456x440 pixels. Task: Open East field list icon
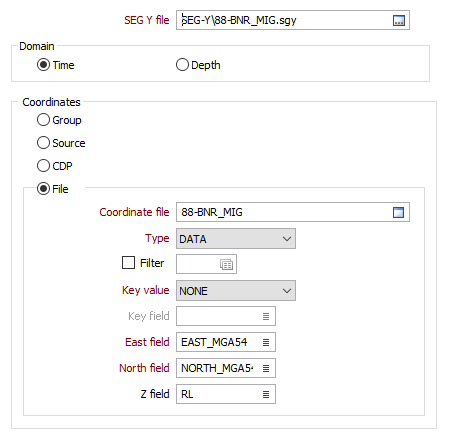click(x=266, y=342)
